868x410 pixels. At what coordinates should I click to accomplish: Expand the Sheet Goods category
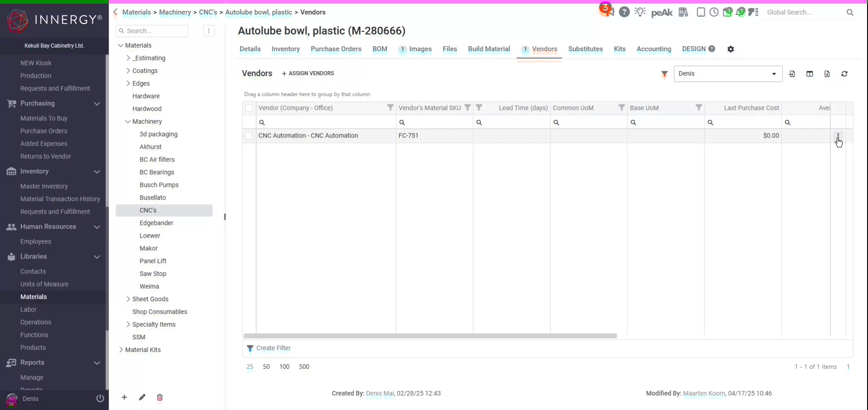(128, 299)
